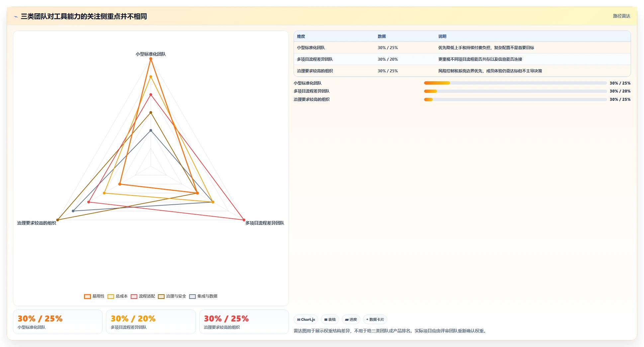Screen dimensions: 644x347
Task: Click the Chart.js chip below the table
Action: [x=306, y=319]
